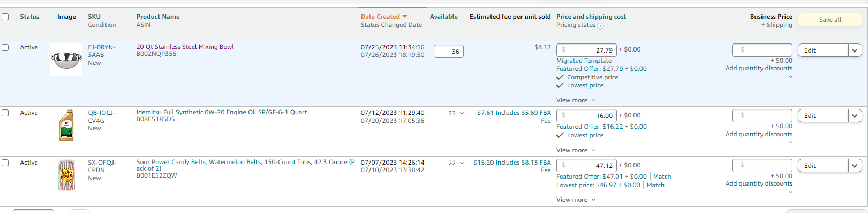The height and width of the screenshot is (213, 868).
Task: Click the price field showing 16.00
Action: click(586, 115)
